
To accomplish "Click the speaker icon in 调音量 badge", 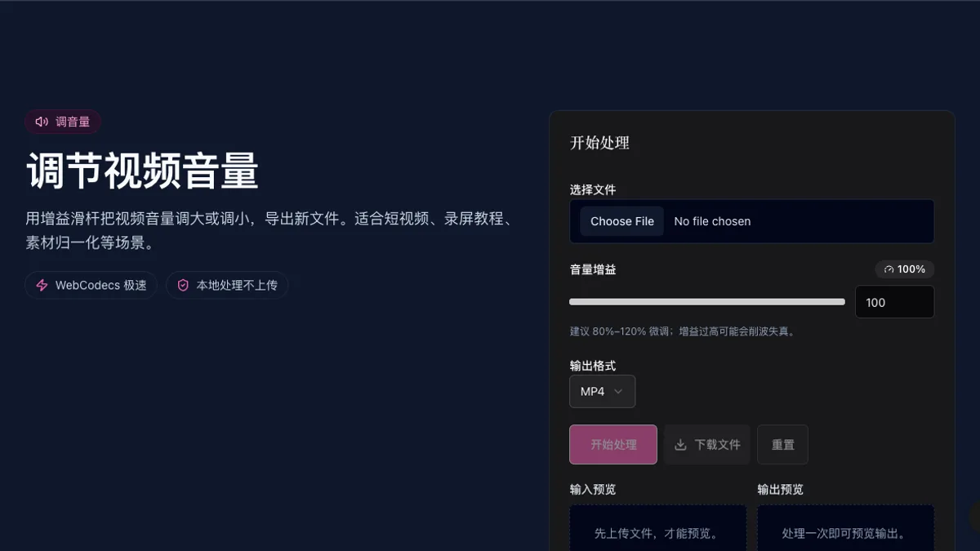I will pyautogui.click(x=42, y=122).
